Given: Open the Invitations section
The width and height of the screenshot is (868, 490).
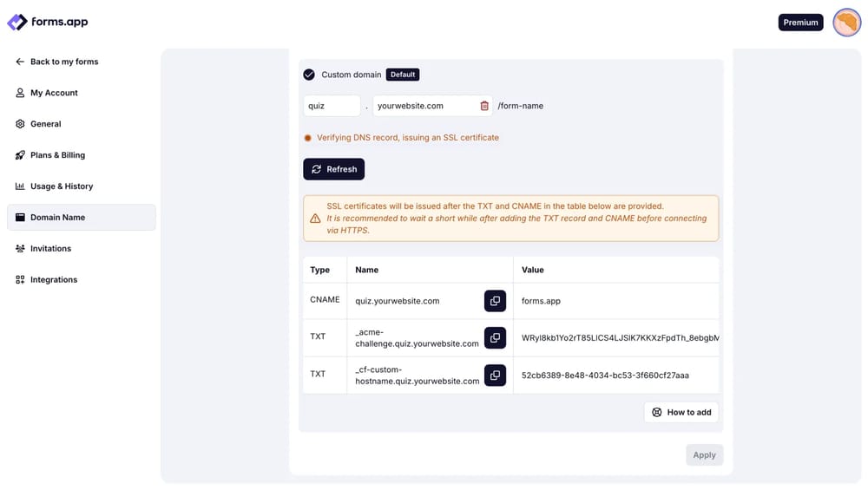Looking at the screenshot, I should 50,249.
